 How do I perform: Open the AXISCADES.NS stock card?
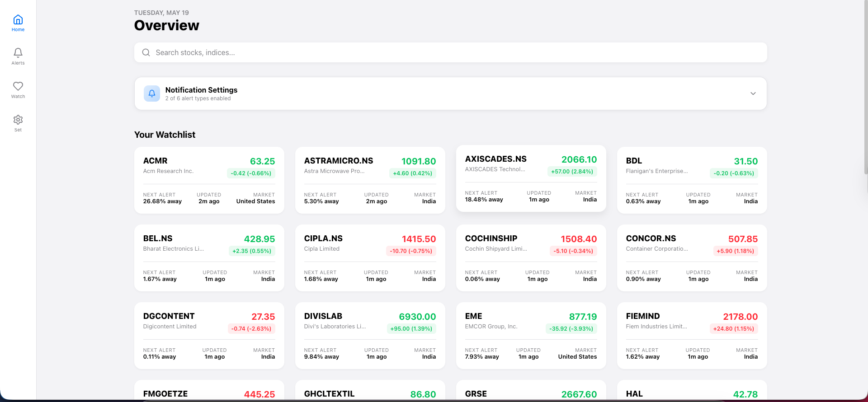tap(531, 178)
